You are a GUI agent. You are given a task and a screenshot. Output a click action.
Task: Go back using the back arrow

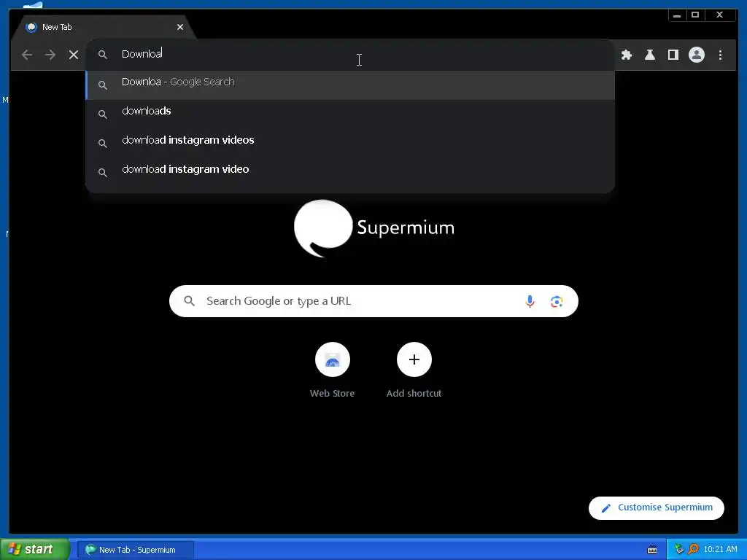point(27,55)
